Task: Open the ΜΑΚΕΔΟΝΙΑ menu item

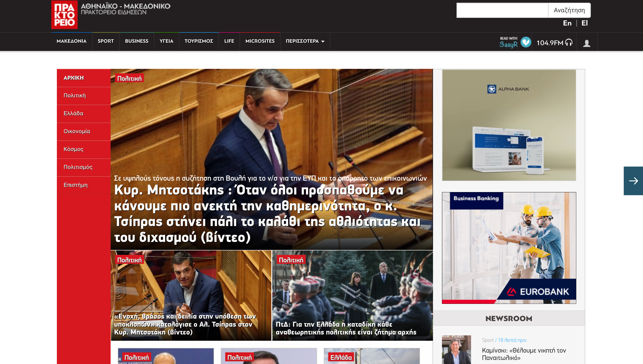Action: (71, 41)
